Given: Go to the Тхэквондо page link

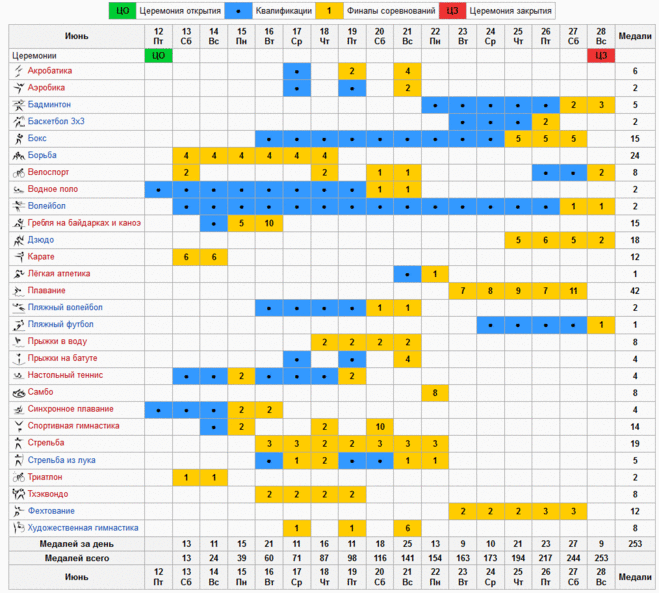Looking at the screenshot, I should (50, 493).
